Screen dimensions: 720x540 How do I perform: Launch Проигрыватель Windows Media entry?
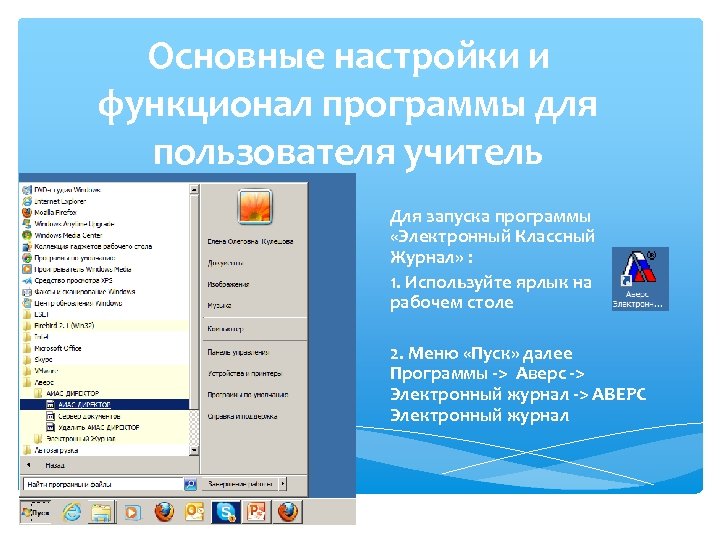(x=77, y=269)
